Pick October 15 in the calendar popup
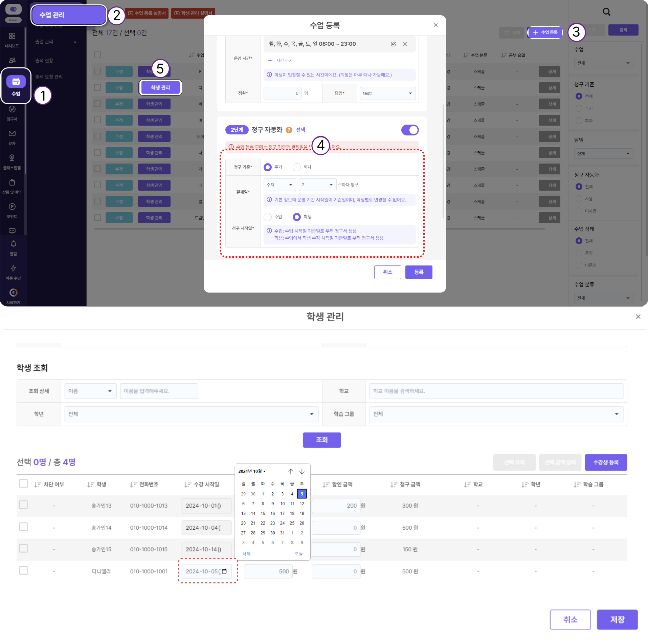 263,514
